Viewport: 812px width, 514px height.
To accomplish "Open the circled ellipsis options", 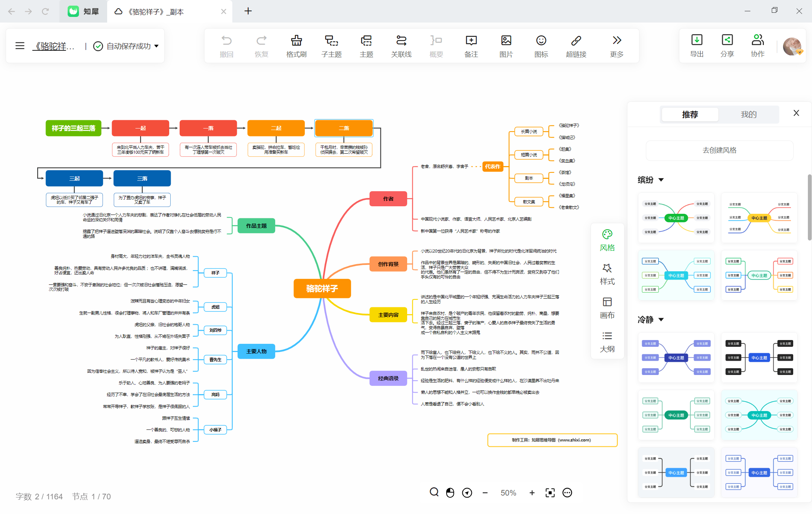I will click(567, 493).
